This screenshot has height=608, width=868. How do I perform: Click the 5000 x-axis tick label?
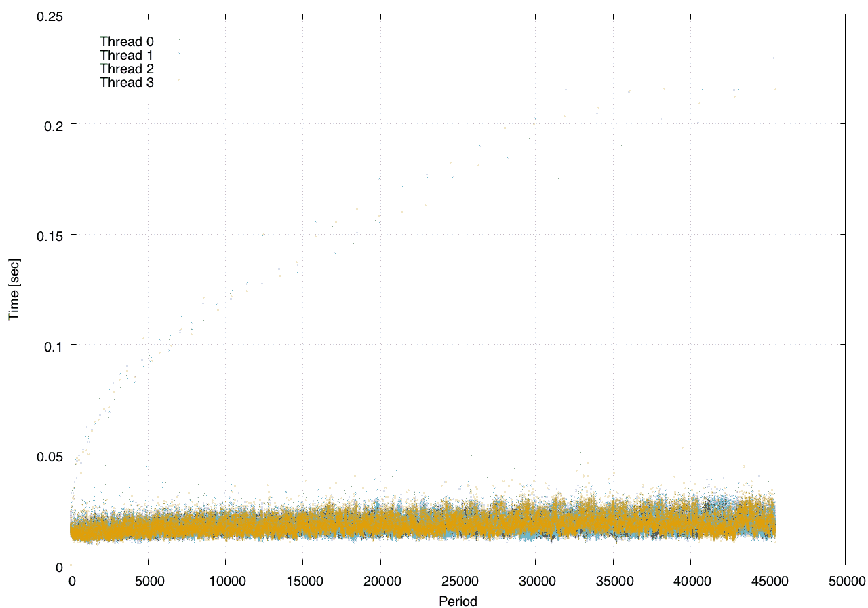pyautogui.click(x=149, y=581)
